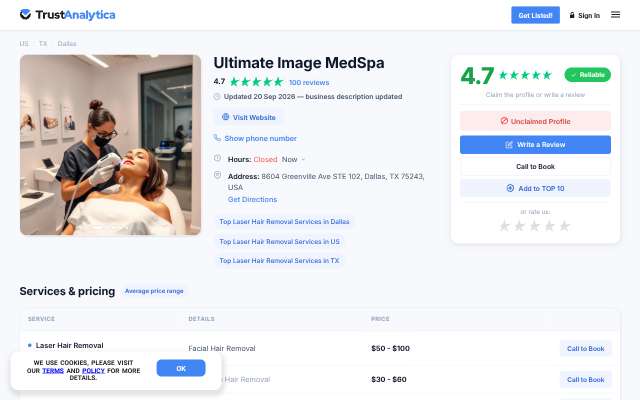This screenshot has width=640, height=400.
Task: Click Dallas breadcrumb
Action: 67,43
